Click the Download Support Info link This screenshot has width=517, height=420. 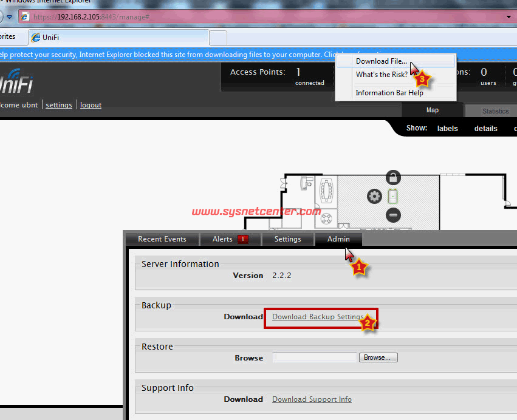tap(312, 399)
